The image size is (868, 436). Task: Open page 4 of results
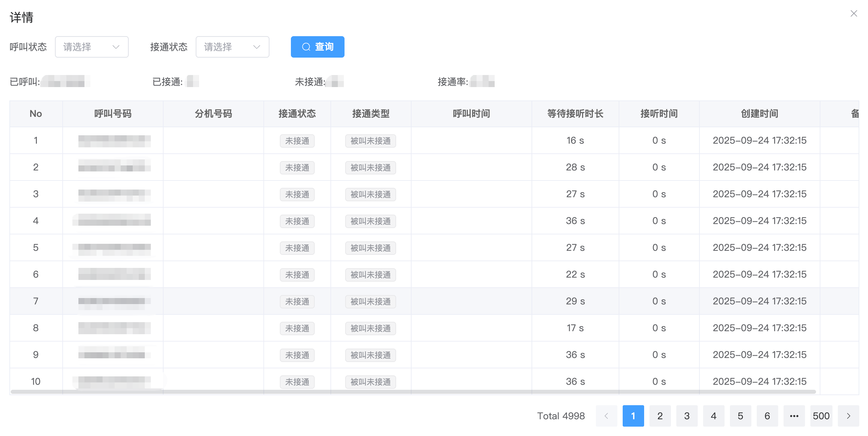point(714,416)
